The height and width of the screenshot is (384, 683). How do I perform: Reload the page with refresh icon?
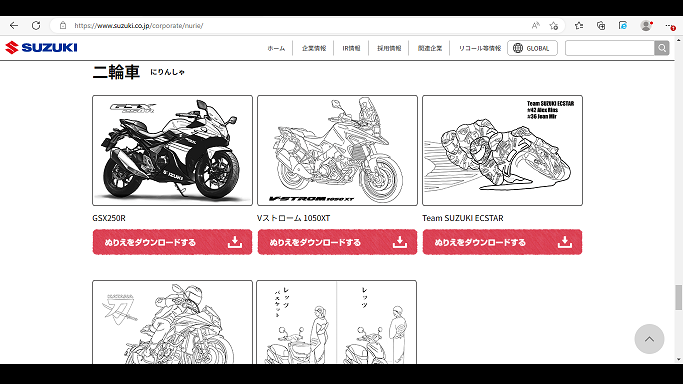click(x=36, y=26)
